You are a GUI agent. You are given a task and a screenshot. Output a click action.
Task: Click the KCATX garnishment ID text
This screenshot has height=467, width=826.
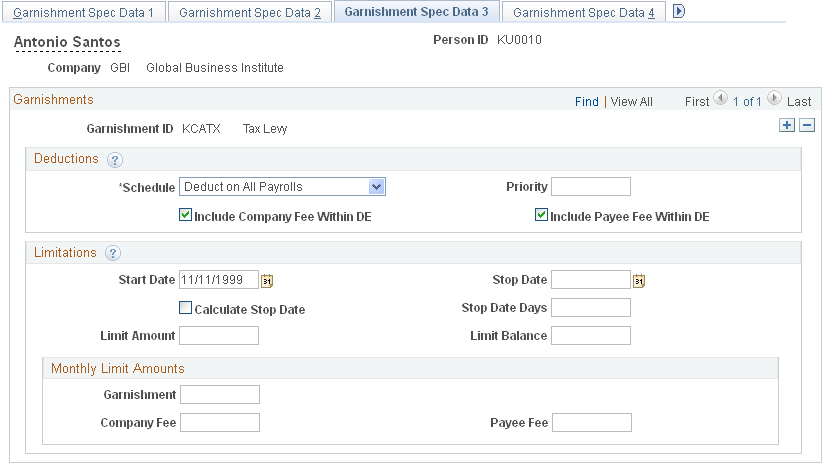pyautogui.click(x=201, y=129)
